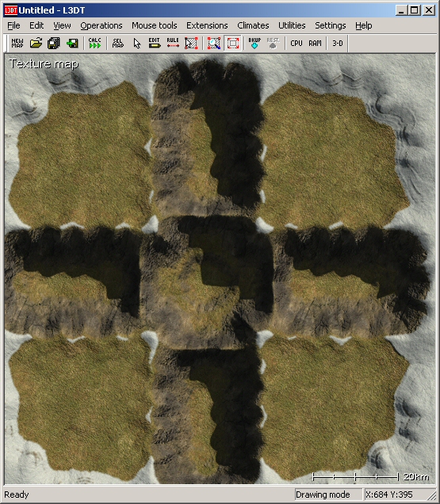Click the crop selection area icon
440x504 pixels.
(191, 43)
